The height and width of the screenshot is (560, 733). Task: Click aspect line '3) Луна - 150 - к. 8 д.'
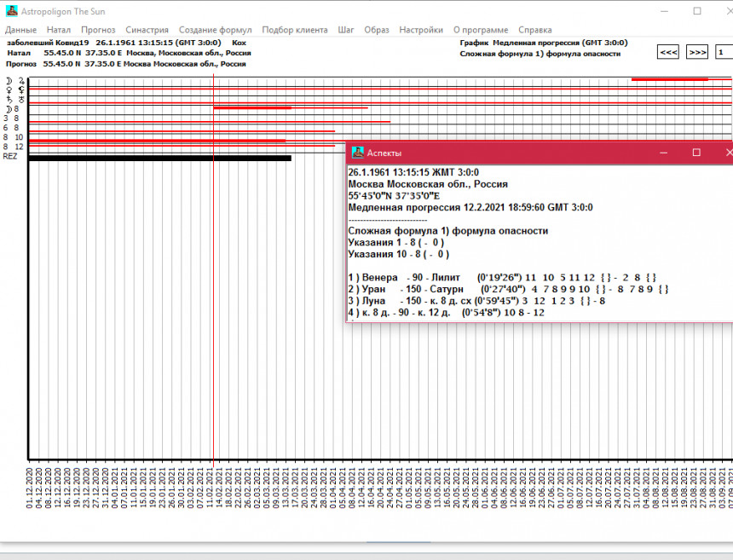pyautogui.click(x=476, y=301)
